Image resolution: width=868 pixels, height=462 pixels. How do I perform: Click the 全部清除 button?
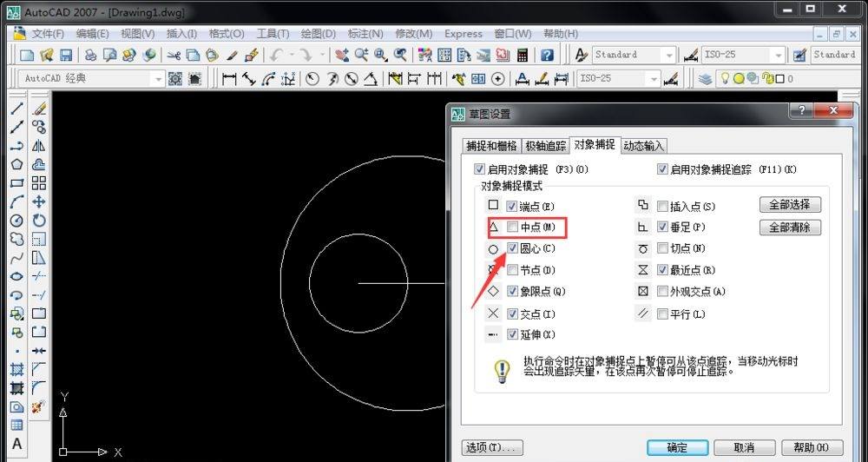(790, 228)
